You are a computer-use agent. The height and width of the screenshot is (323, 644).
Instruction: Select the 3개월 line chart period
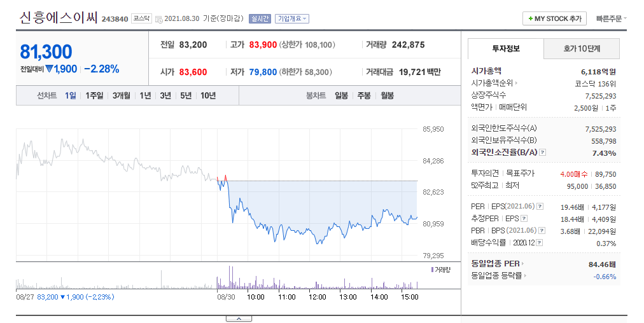122,95
